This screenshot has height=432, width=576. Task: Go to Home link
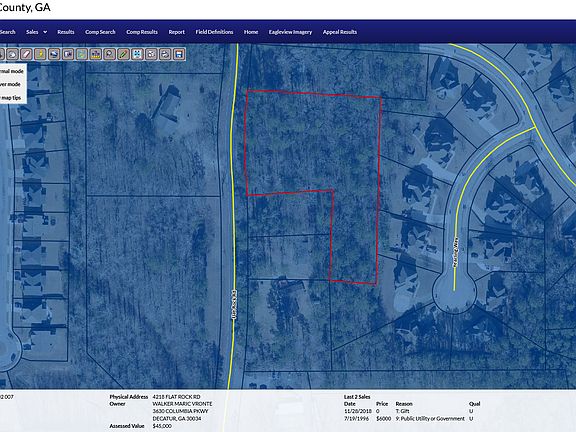251,32
